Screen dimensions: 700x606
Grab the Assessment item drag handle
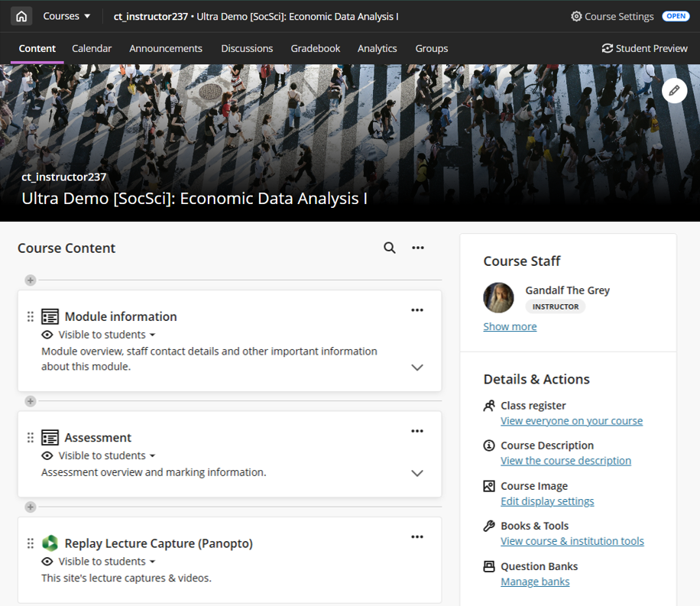[31, 438]
